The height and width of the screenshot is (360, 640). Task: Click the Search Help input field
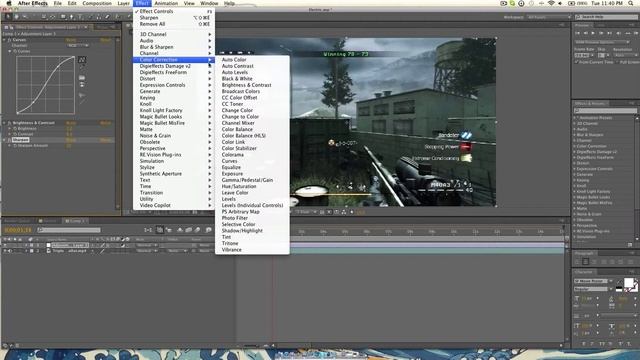[x=606, y=17]
